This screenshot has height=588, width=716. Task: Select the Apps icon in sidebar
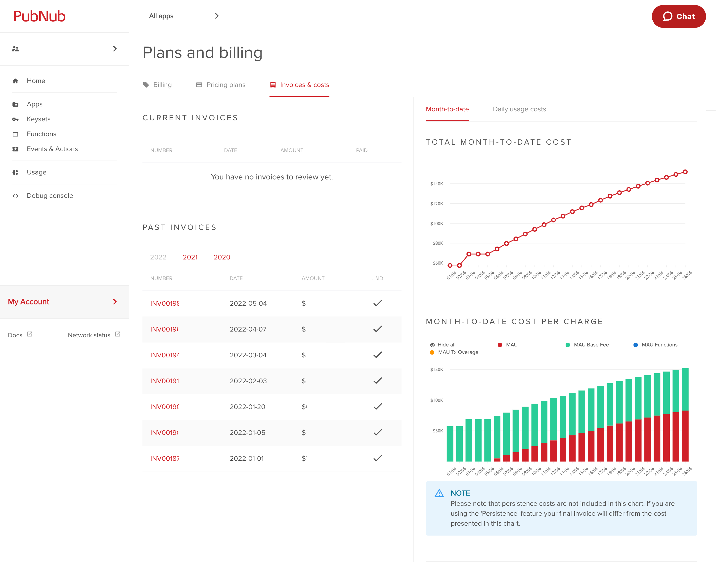(x=16, y=104)
